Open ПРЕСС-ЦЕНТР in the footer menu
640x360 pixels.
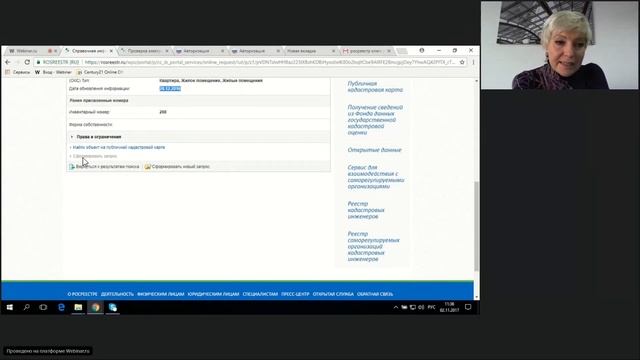click(295, 294)
